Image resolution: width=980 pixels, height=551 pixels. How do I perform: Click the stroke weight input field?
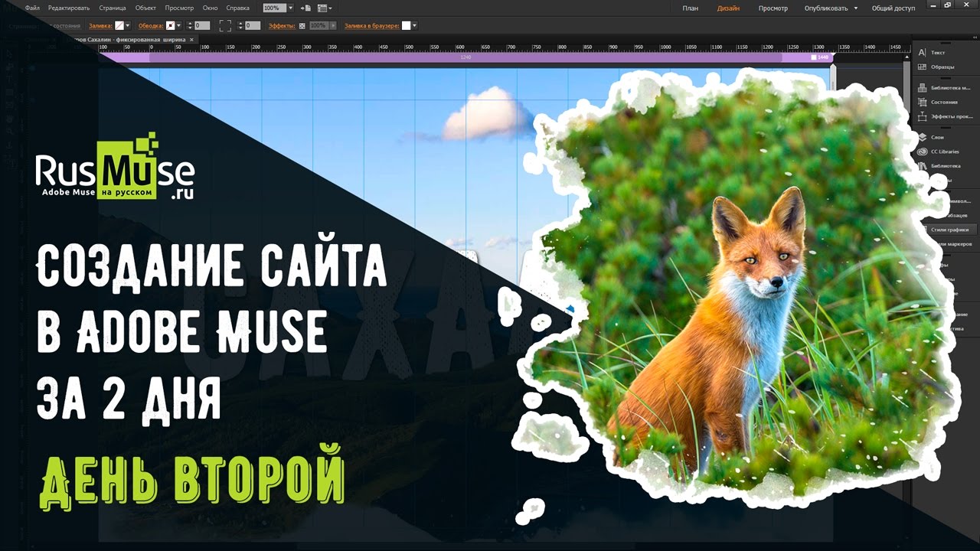click(202, 25)
